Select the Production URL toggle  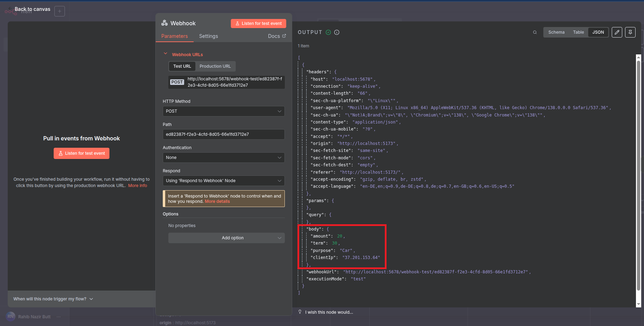[215, 66]
